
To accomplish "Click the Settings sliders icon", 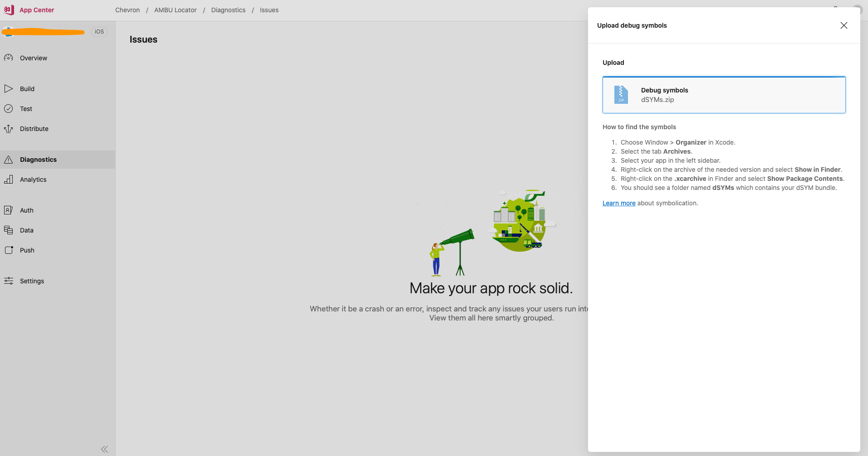I will click(9, 281).
